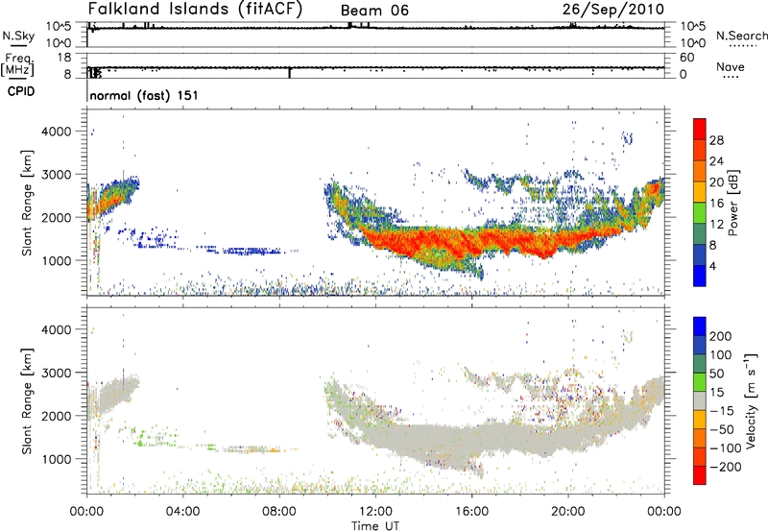Click the power panel 'Slant Range [km]' label
The image size is (768, 532).
tap(27, 203)
